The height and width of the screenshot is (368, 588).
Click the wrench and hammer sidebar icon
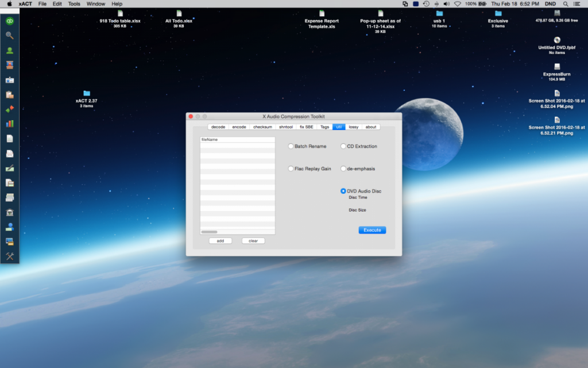click(10, 256)
